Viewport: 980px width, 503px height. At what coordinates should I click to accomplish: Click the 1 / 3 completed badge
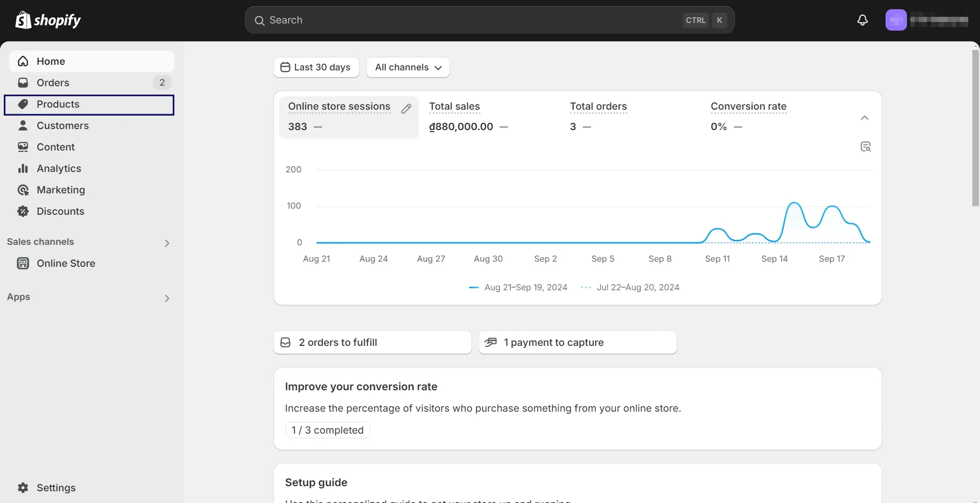(x=328, y=430)
